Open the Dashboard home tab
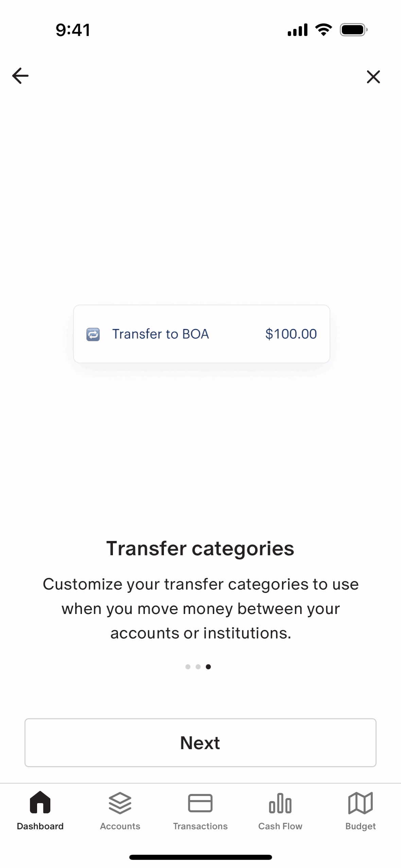Screen dimensions: 401x868 [40, 810]
